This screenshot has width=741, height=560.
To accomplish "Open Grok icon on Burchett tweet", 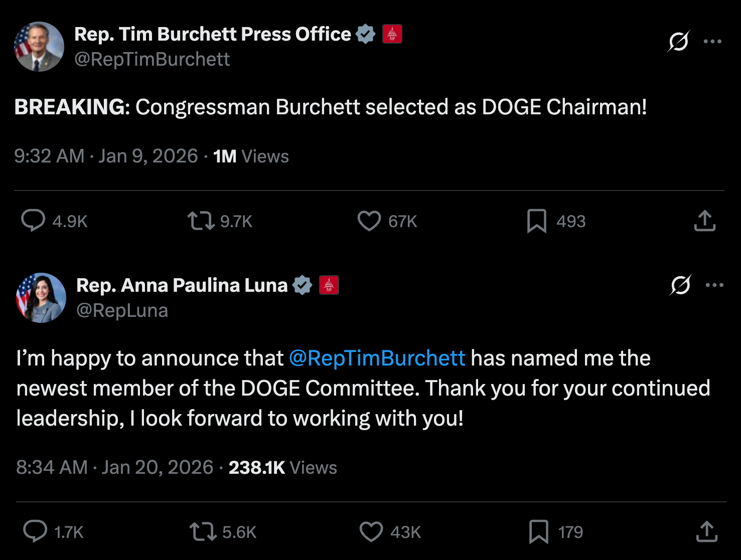I will [678, 41].
